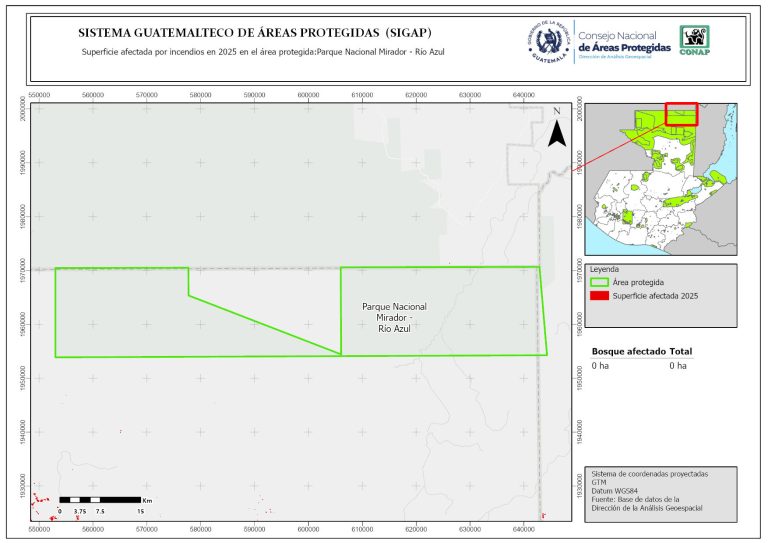Select the green Área protegida legend swatch
Viewport: 768px width, 543px height.
click(x=599, y=284)
